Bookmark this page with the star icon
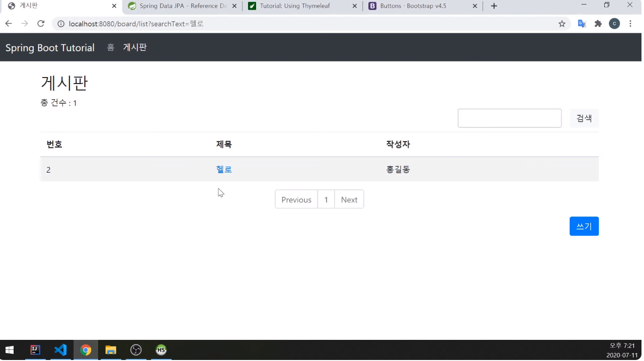Screen dimensions: 644x361 coord(562,24)
